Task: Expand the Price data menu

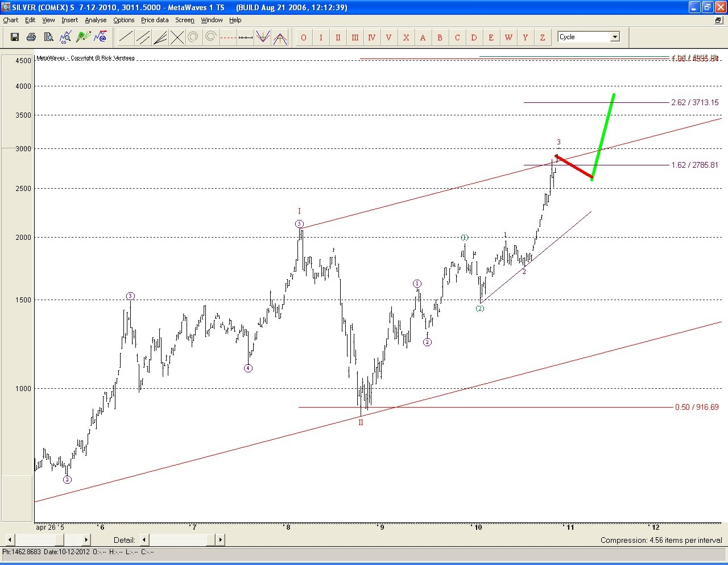Action: coord(155,20)
